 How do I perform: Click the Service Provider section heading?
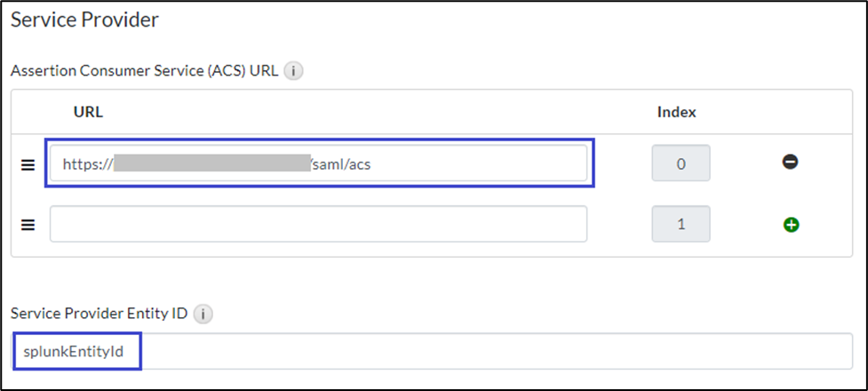pos(84,20)
